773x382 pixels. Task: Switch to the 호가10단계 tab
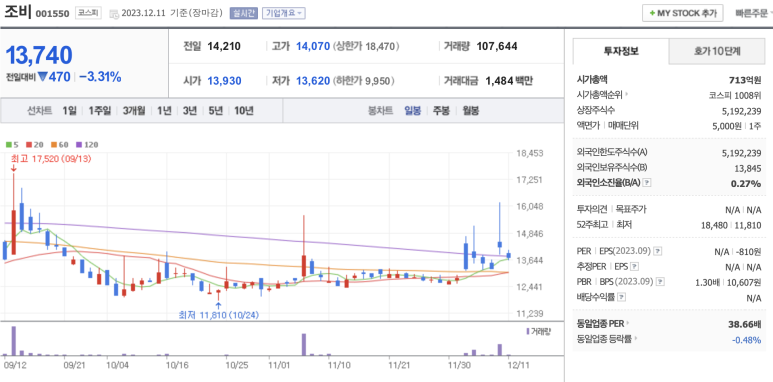coord(717,51)
